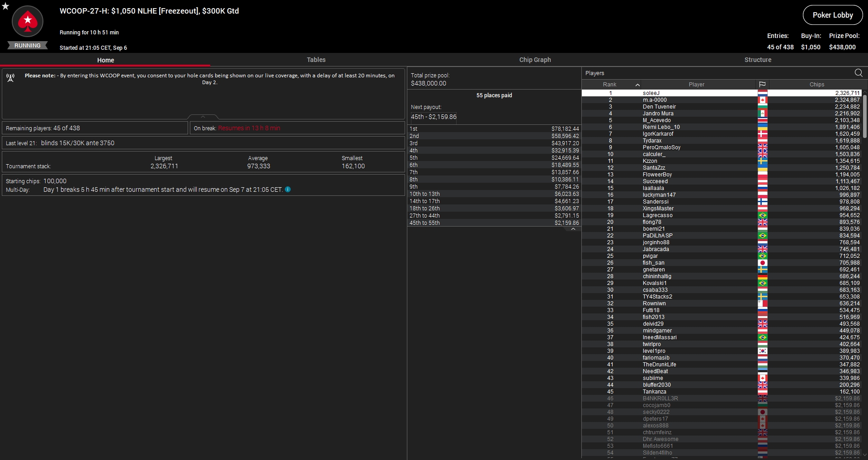This screenshot has height=460, width=868.
Task: Click the flag next to IneedMassari
Action: tap(763, 337)
